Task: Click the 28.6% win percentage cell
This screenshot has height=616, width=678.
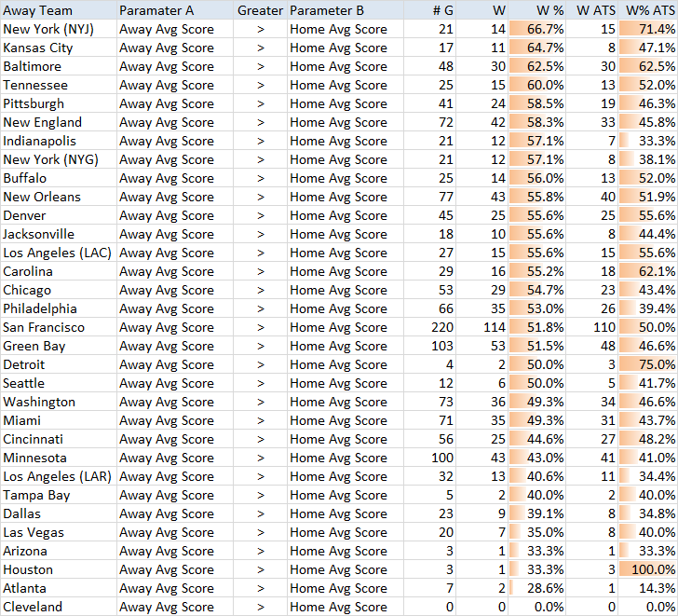Action: (x=537, y=587)
